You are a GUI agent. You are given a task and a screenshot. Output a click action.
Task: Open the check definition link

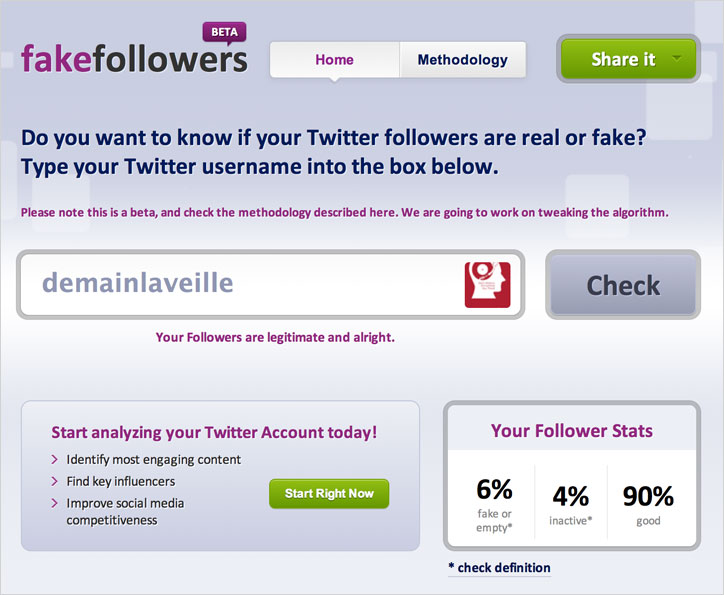500,568
